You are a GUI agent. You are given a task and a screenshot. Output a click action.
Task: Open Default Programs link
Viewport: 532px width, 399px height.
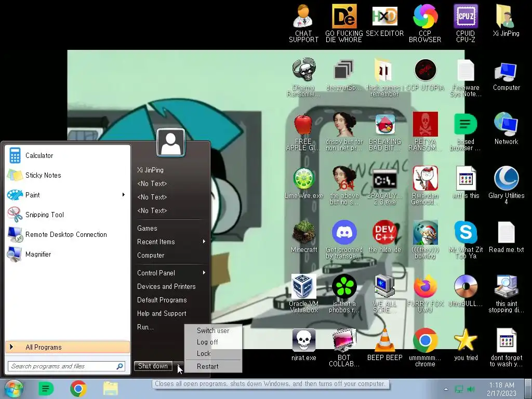click(x=162, y=300)
